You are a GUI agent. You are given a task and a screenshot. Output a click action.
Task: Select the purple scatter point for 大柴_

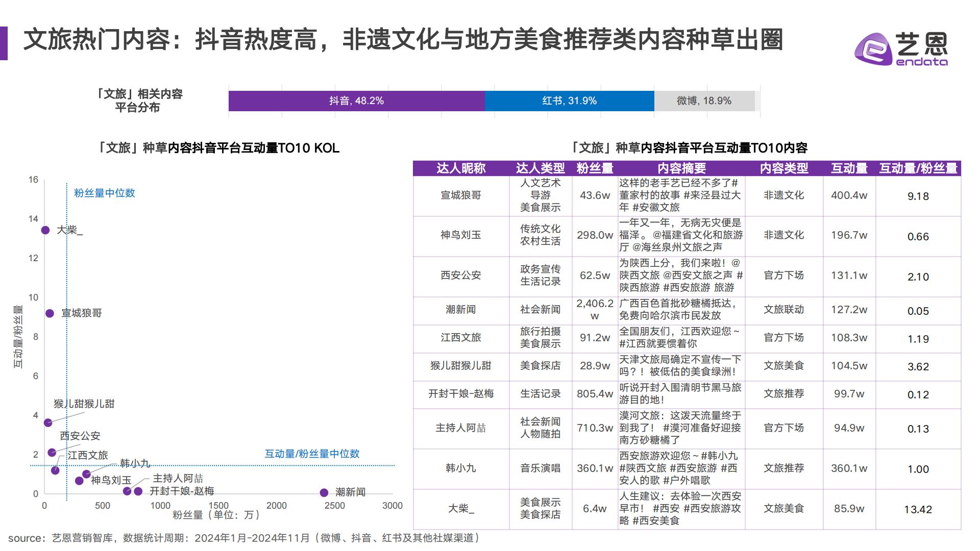click(x=45, y=231)
